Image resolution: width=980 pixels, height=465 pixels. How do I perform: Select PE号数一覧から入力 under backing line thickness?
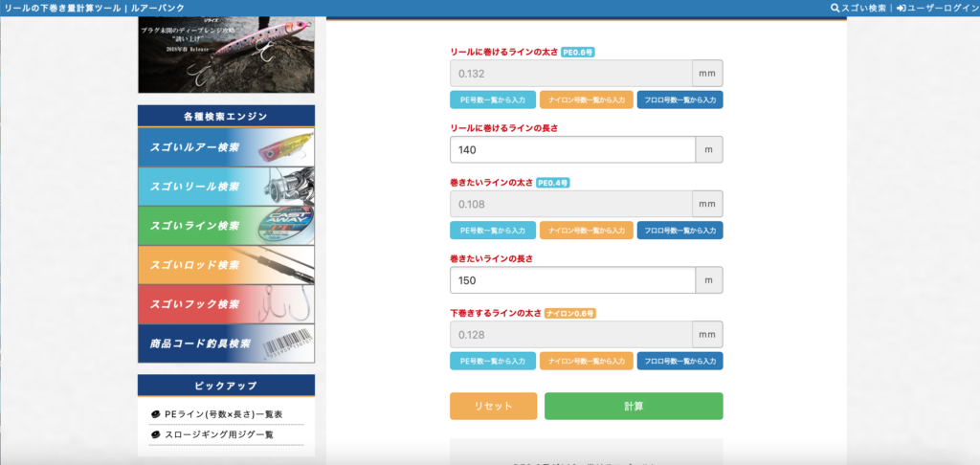point(492,362)
